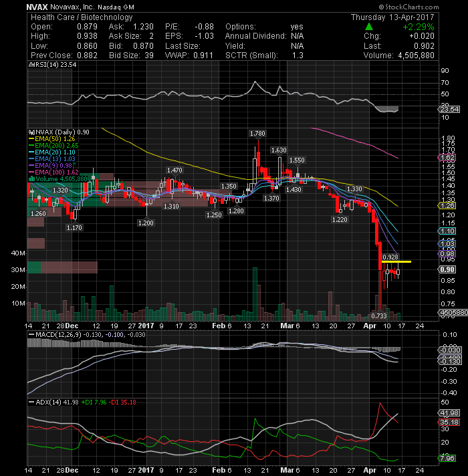Click the 1.550 price label
Screen dimensions: 468x476
[x=297, y=160]
